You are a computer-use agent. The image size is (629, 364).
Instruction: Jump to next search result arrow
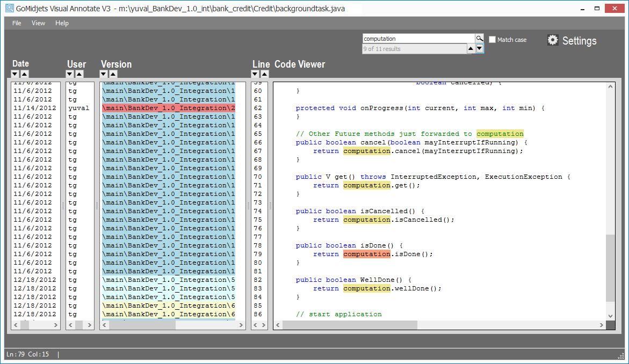480,49
